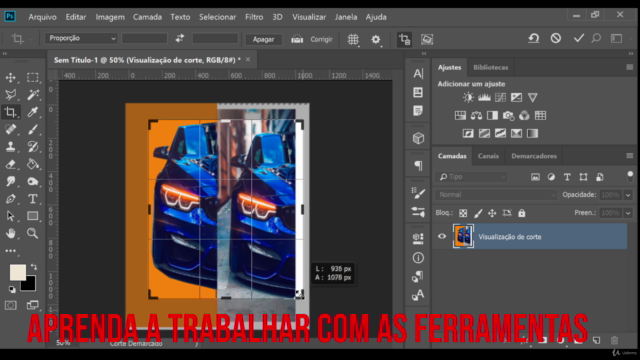Toggle lock transparent pixels
Screen dimensions: 640x360
(x=463, y=213)
